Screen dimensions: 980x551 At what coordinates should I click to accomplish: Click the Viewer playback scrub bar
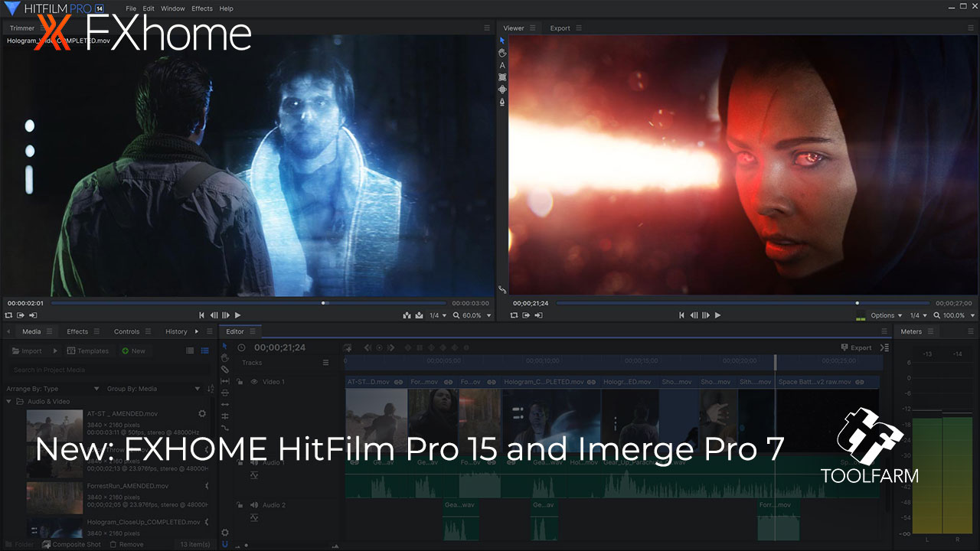[743, 303]
